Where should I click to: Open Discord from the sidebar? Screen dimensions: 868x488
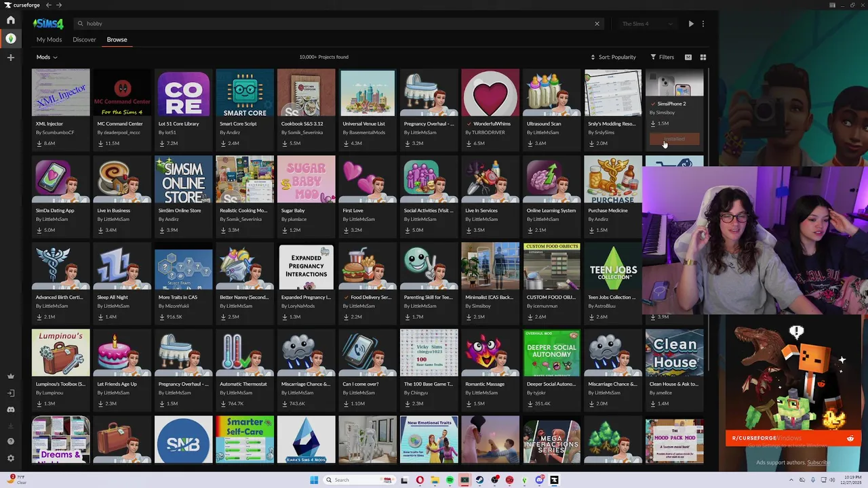pos(10,409)
